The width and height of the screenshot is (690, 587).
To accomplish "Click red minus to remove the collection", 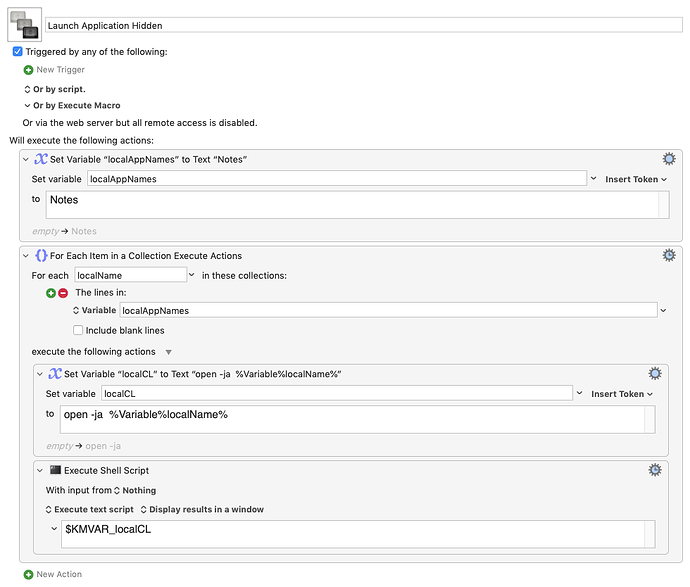I will 63,292.
